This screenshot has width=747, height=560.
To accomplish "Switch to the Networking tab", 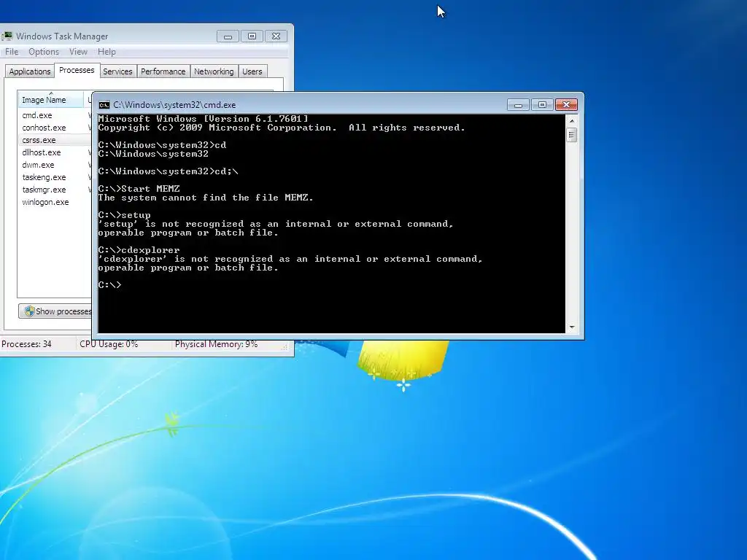I will pos(214,71).
